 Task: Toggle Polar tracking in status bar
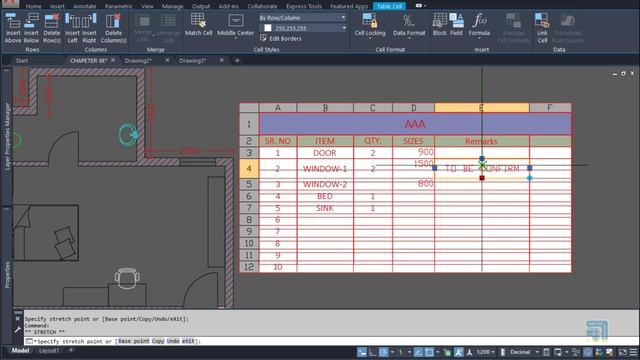tap(383, 352)
